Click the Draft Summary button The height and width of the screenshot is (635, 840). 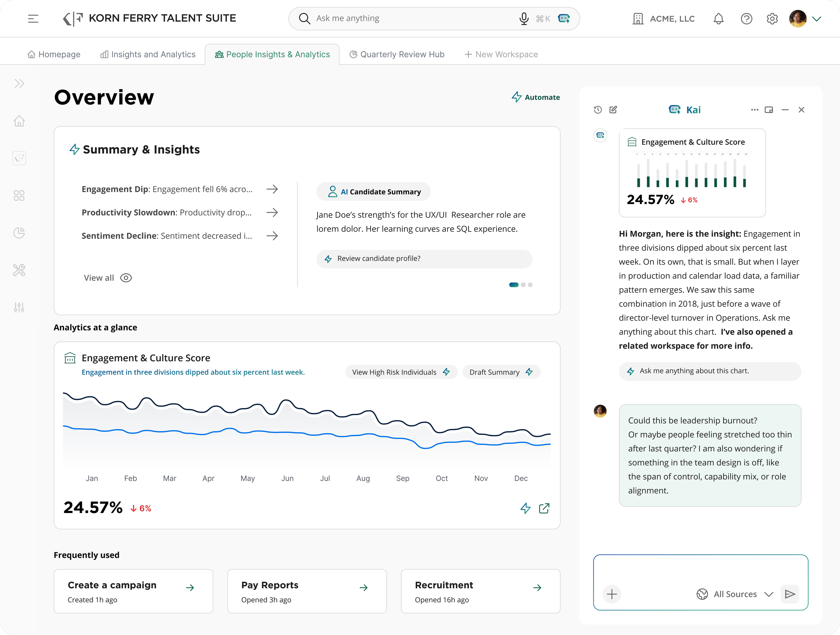pyautogui.click(x=501, y=372)
